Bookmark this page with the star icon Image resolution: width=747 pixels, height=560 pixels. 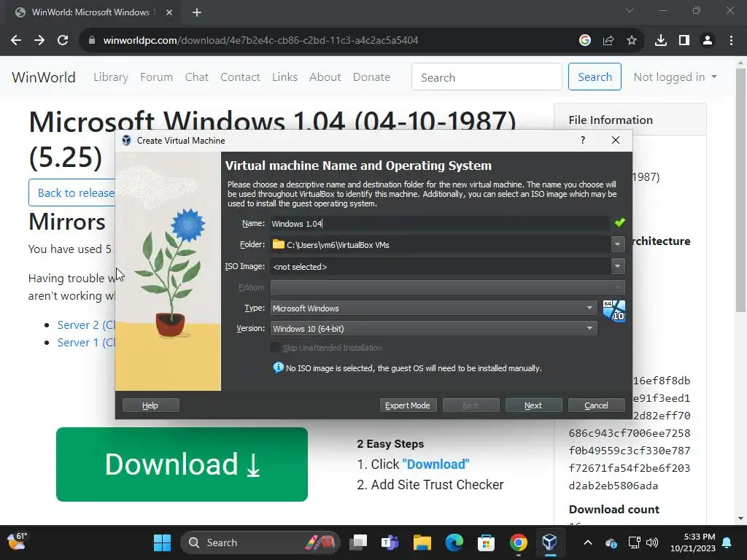[632, 41]
